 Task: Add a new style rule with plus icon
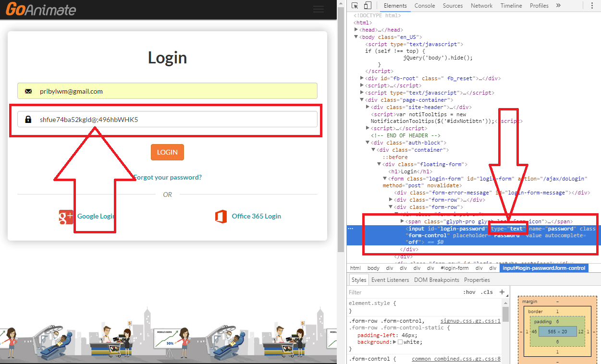(x=502, y=292)
